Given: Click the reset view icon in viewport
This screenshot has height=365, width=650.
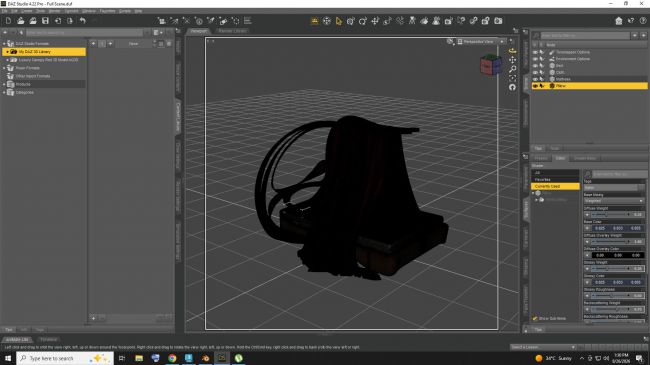Looking at the screenshot, I should pos(512,87).
